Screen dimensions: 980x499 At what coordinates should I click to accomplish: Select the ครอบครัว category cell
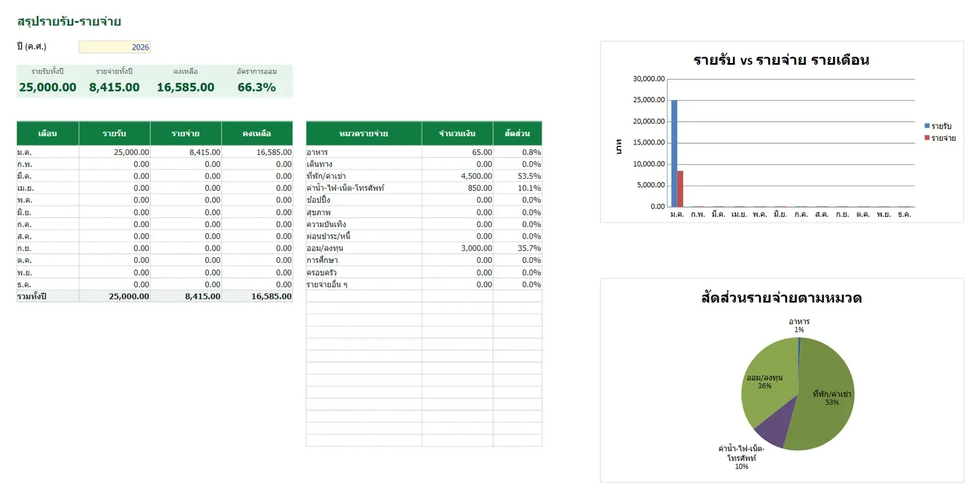(x=364, y=272)
